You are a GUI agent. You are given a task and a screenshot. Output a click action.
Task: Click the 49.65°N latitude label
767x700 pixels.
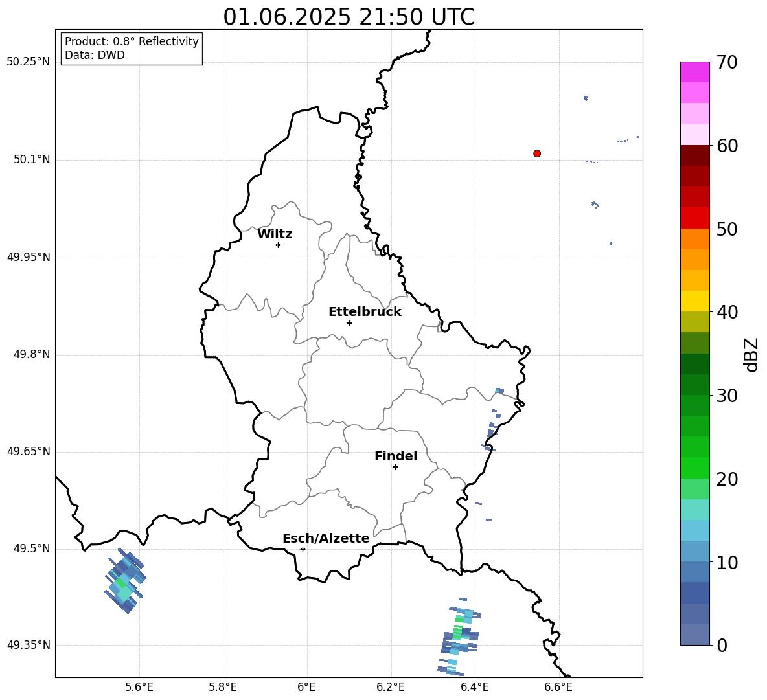point(29,451)
